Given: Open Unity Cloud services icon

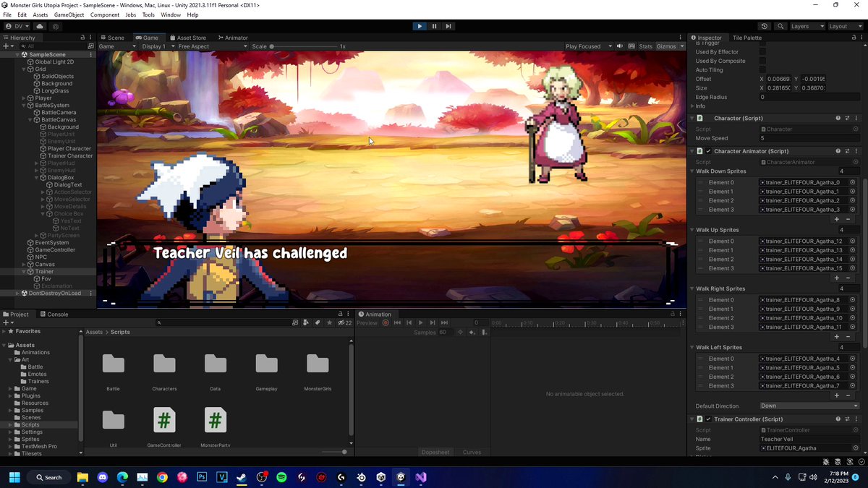Looking at the screenshot, I should pos(40,26).
